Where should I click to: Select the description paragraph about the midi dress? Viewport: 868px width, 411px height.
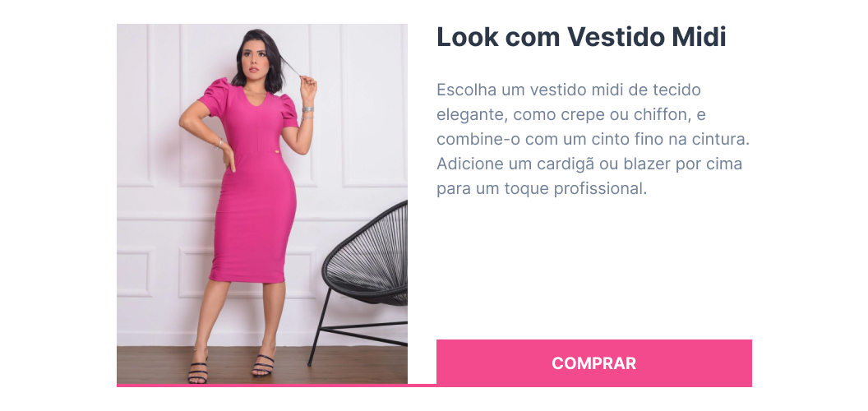[593, 139]
